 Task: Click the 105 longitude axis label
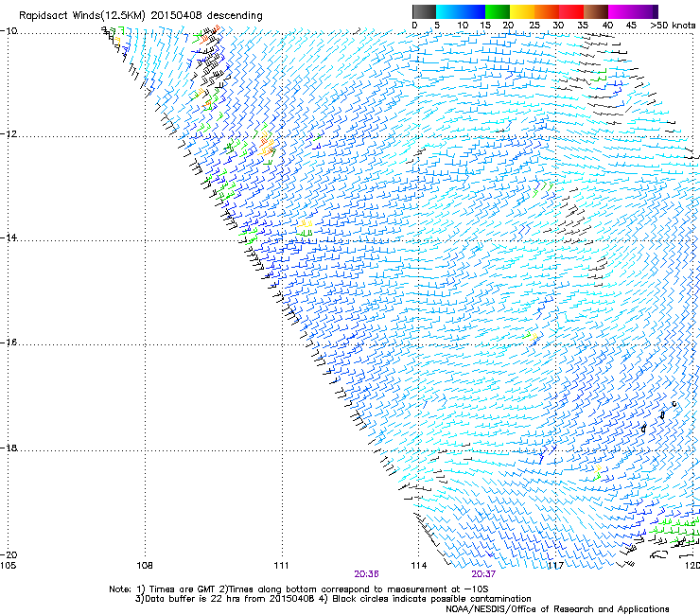click(x=8, y=566)
